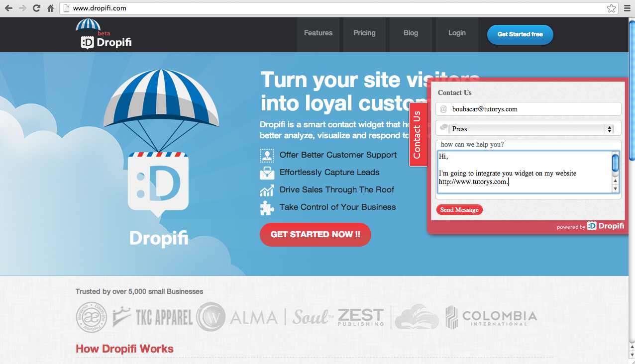The height and width of the screenshot is (364, 635).
Task: Click the @ icon in the email field
Action: pyautogui.click(x=443, y=109)
